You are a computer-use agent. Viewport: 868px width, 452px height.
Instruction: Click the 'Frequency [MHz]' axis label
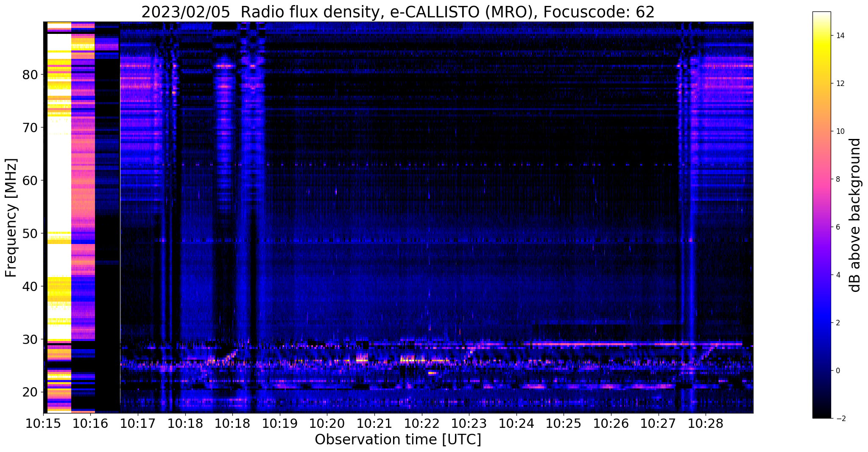pos(11,218)
